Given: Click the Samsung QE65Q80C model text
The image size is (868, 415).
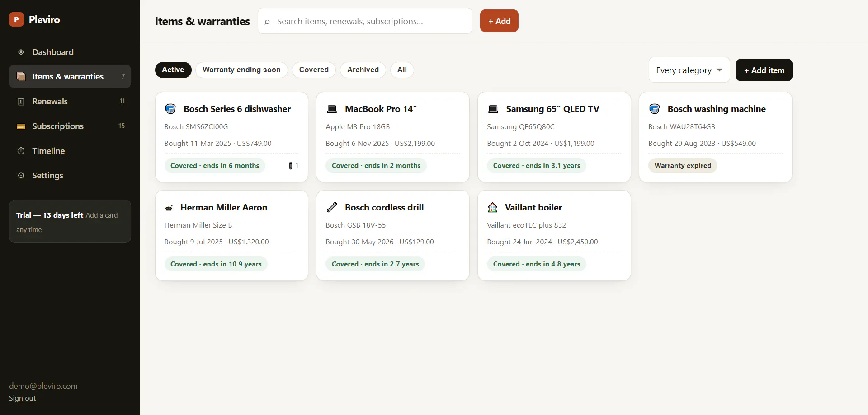Looking at the screenshot, I should coord(521,127).
